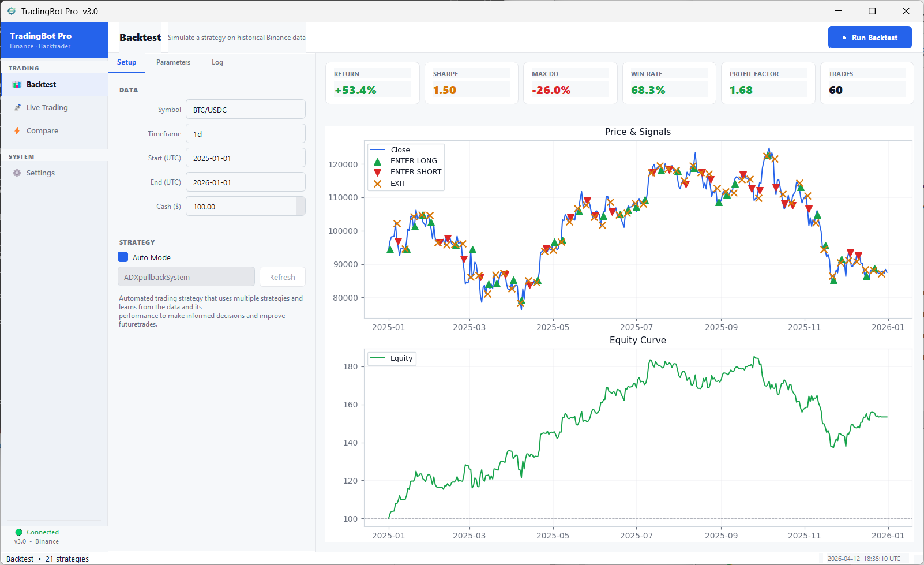Viewport: 924px width, 565px height.
Task: Click the Start (UTC) date field
Action: pos(245,158)
